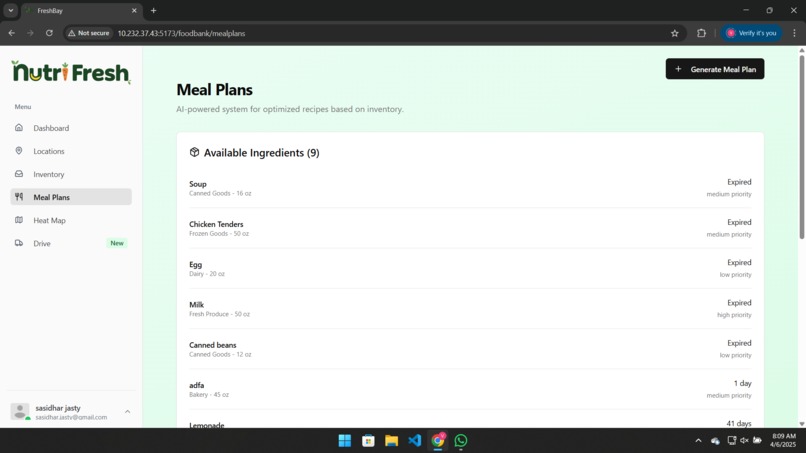Go to Drive in the menu
This screenshot has height=453, width=806.
tap(42, 243)
